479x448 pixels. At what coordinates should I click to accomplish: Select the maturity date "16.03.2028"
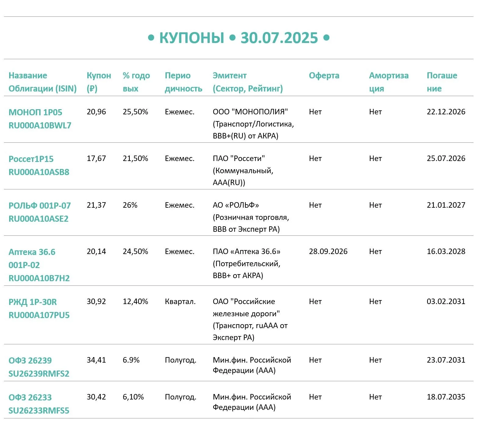click(x=446, y=252)
